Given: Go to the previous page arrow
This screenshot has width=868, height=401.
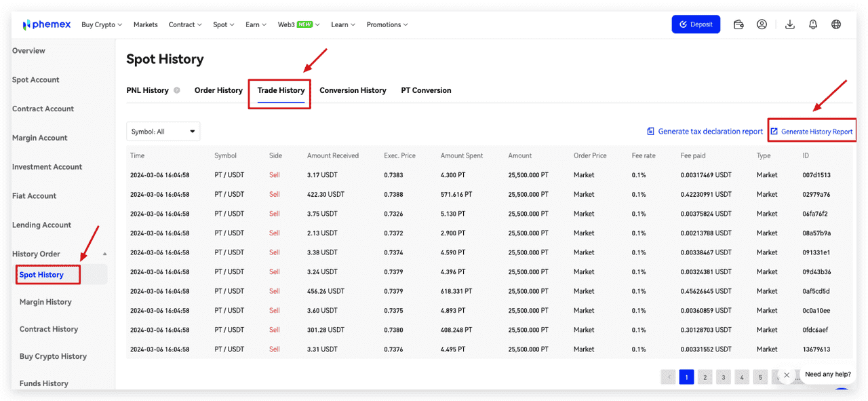Looking at the screenshot, I should (x=668, y=377).
